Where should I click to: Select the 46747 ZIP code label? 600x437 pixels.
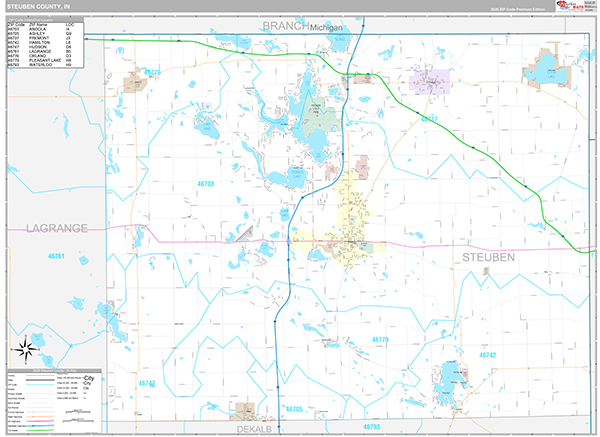[x=147, y=383]
